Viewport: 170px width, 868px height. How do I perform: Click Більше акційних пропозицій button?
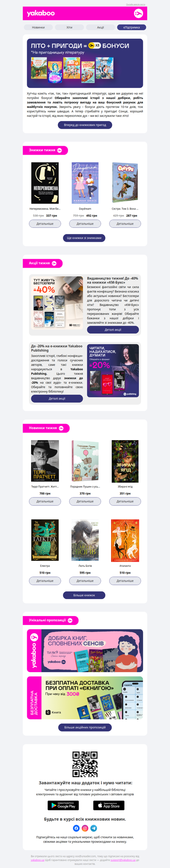85,727
